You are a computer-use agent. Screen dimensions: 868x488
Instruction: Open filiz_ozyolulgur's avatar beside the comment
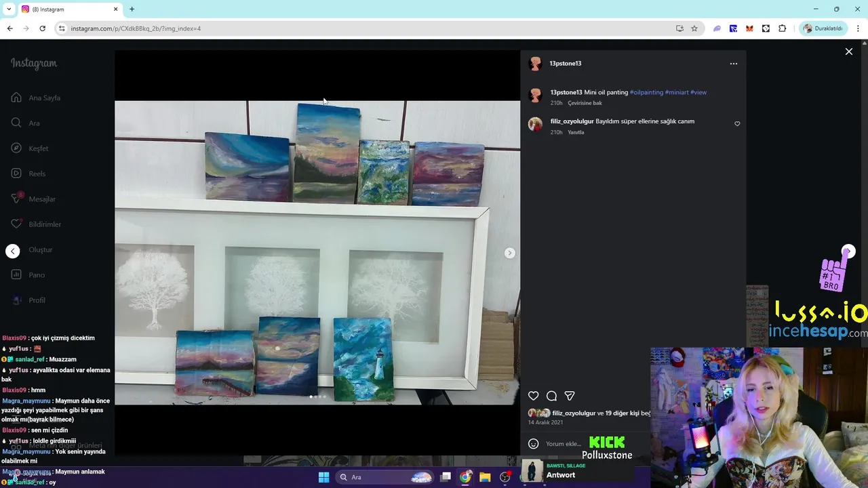pos(536,124)
